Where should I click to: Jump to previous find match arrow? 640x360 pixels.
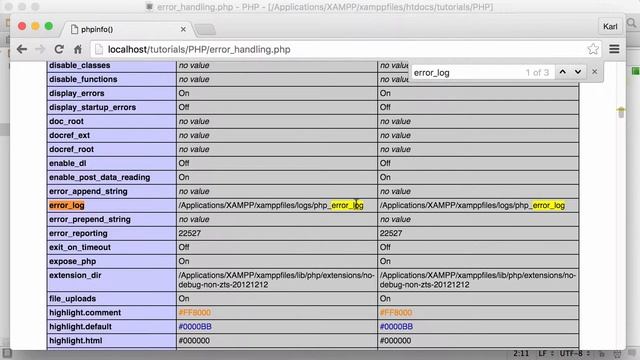(562, 72)
